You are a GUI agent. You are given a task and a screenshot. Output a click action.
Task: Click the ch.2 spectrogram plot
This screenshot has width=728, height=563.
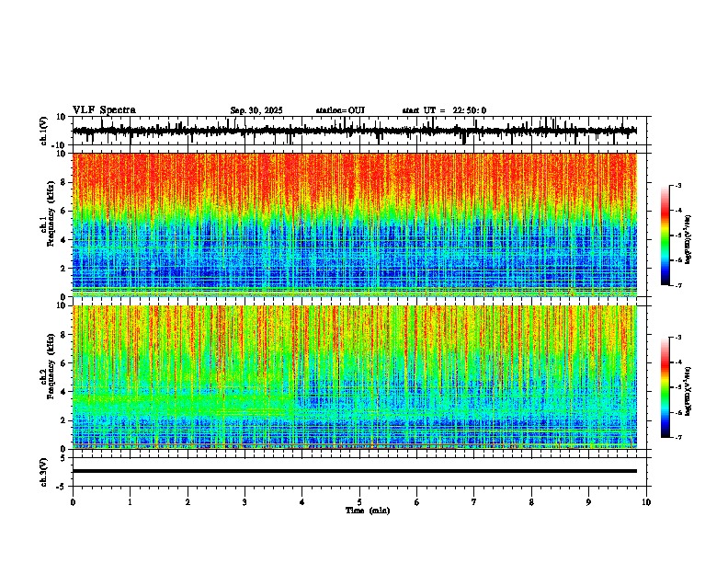(x=355, y=377)
